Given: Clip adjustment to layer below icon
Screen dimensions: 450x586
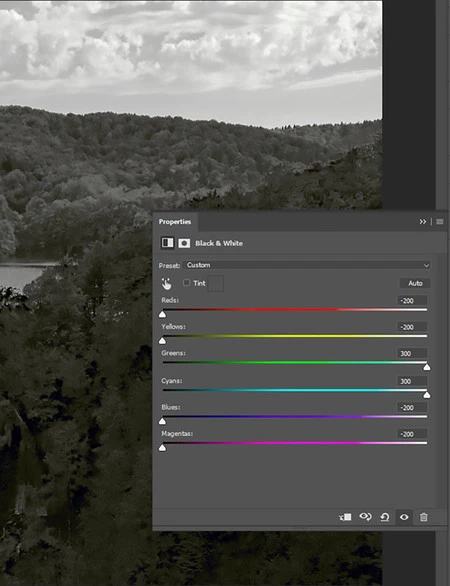Looking at the screenshot, I should click(x=345, y=517).
